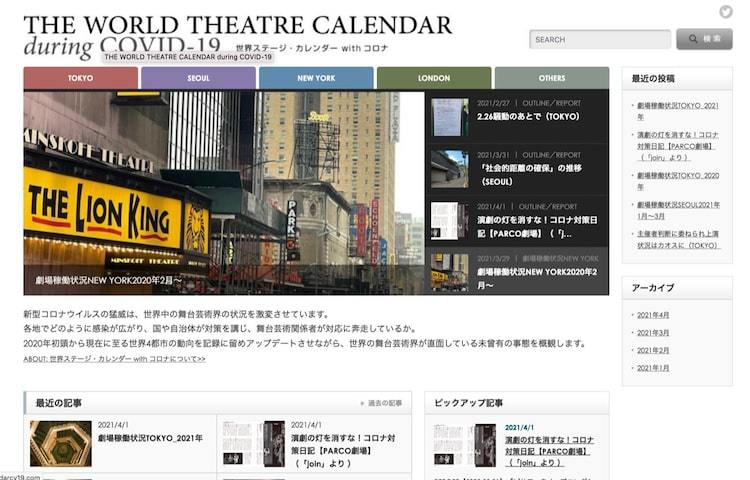Click hexagonal atrium thumbnail in 最近の記事
This screenshot has width=750, height=480.
61,443
